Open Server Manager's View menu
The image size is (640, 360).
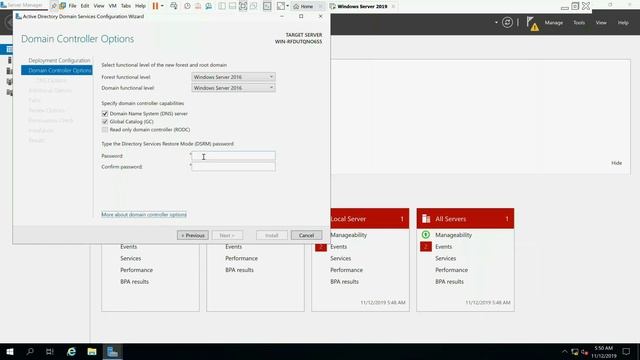point(601,23)
